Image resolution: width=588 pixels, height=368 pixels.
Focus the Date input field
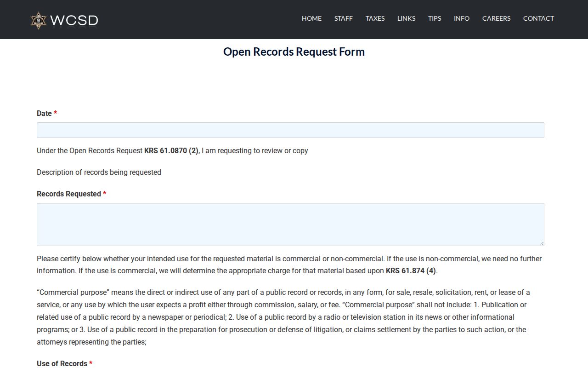290,130
